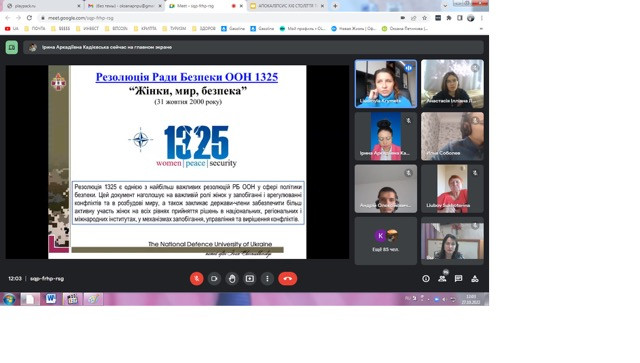Open Chrome side panel icon

pyautogui.click(x=460, y=18)
